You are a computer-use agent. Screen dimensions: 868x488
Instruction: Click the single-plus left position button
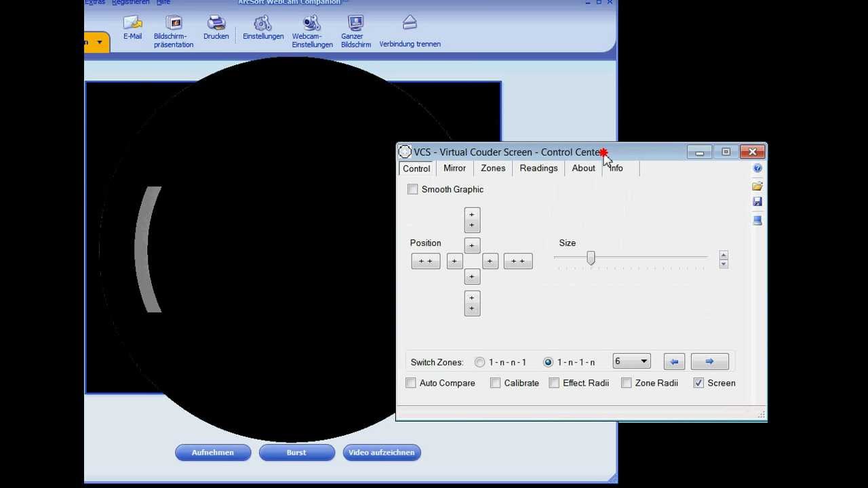pos(454,261)
